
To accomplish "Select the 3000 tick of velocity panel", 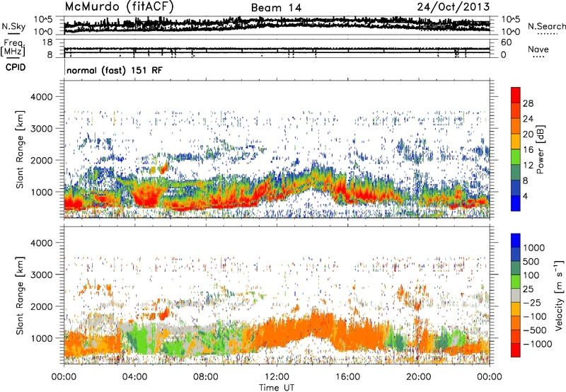I will [x=41, y=275].
